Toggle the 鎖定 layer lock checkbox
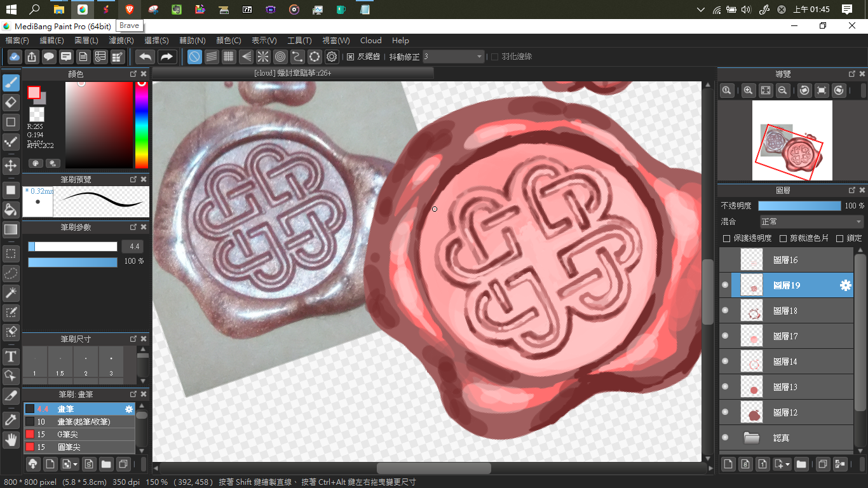 point(839,238)
